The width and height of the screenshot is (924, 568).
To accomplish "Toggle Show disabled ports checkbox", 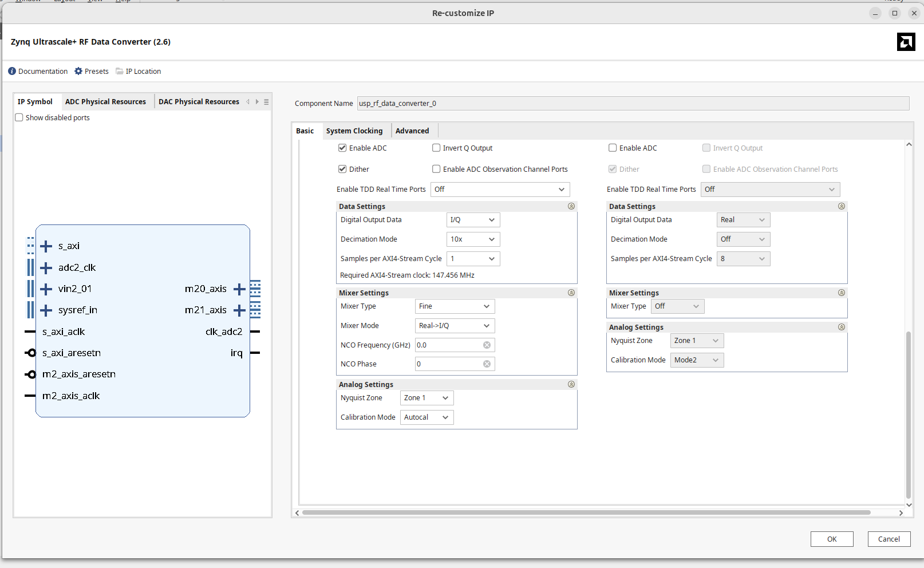I will [x=19, y=118].
